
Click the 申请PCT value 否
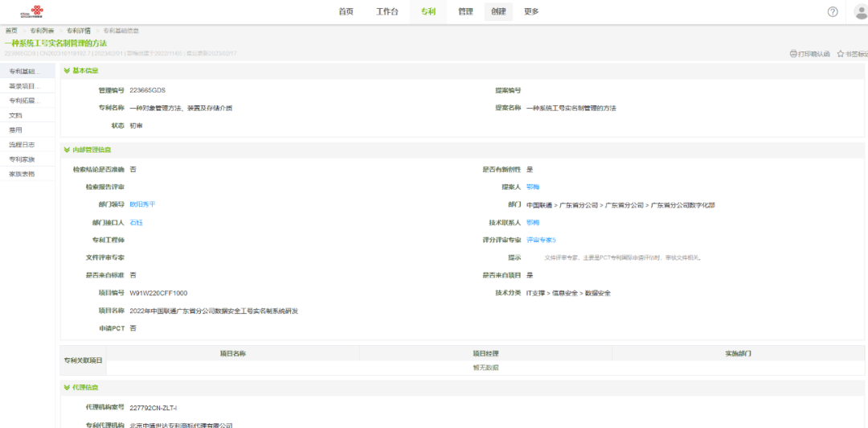tap(133, 328)
